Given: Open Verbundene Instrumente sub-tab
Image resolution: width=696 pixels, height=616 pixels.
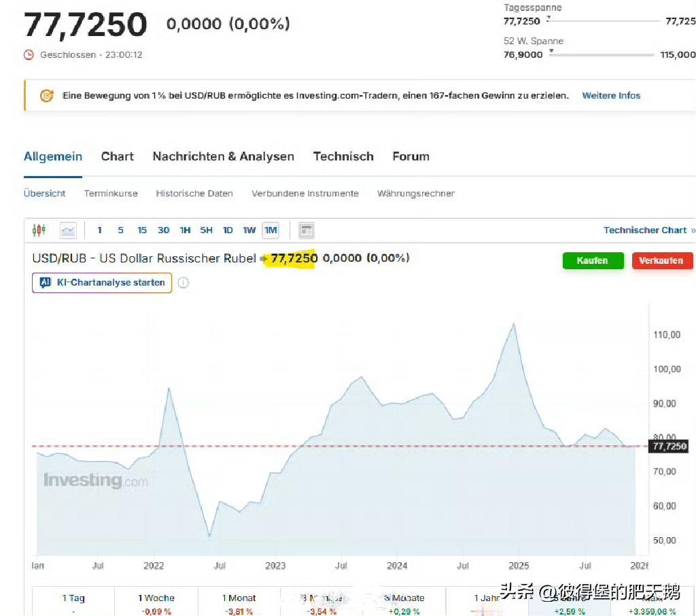Looking at the screenshot, I should click(305, 193).
